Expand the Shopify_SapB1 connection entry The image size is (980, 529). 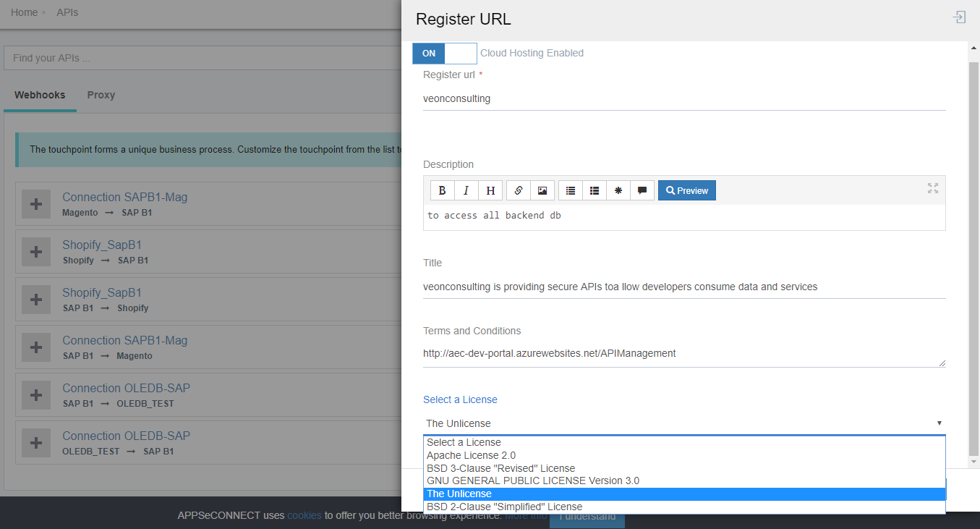click(x=36, y=251)
